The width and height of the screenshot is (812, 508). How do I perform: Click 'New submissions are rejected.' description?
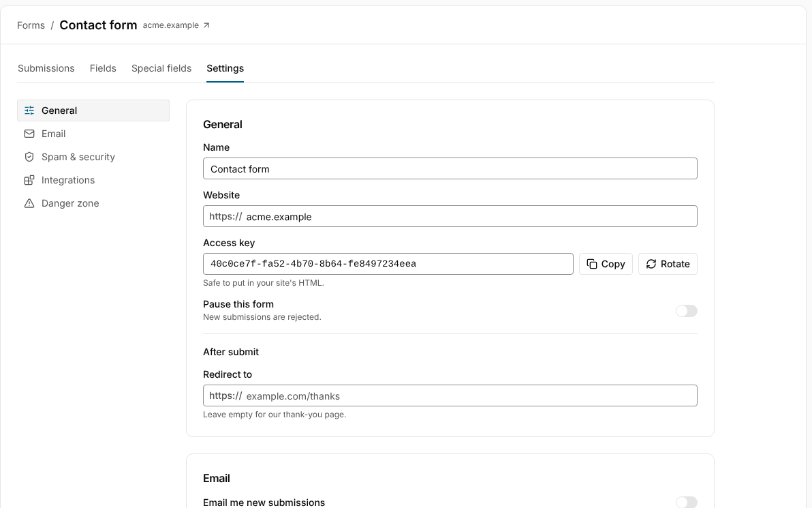point(262,317)
